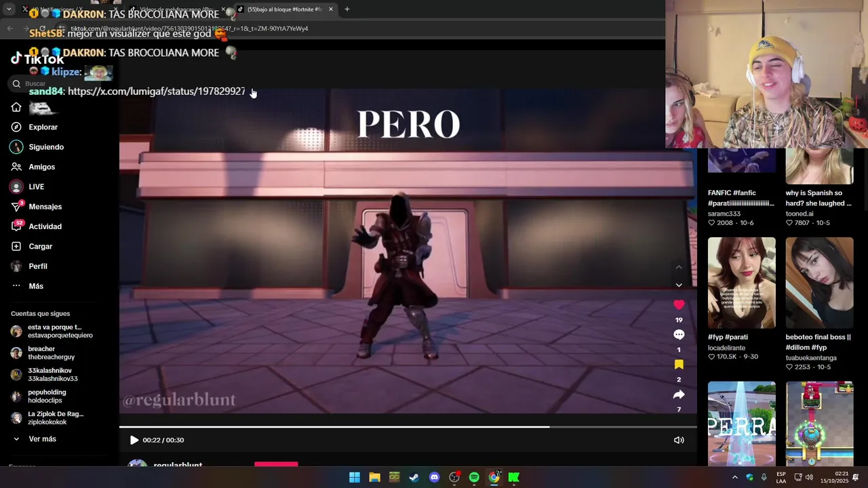Open Chrome from taskbar
The height and width of the screenshot is (488, 868).
494,478
